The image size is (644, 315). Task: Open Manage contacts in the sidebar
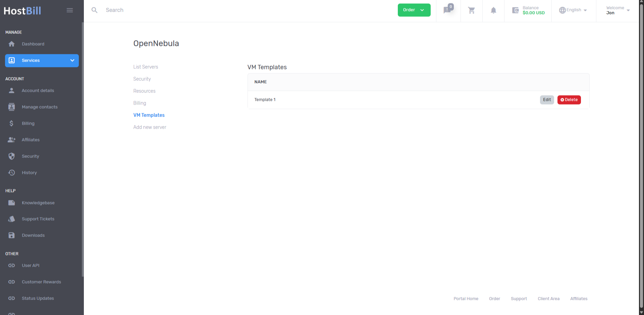point(40,107)
